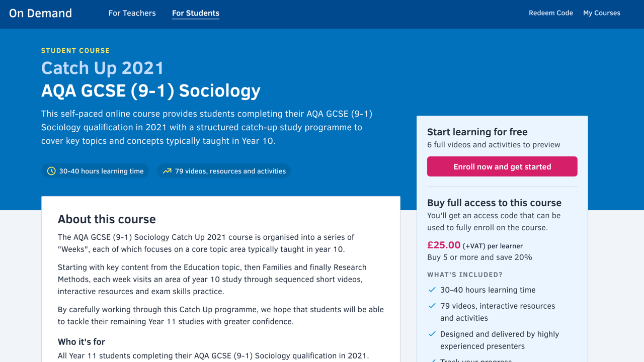Click the Start learning for free heading

477,132
